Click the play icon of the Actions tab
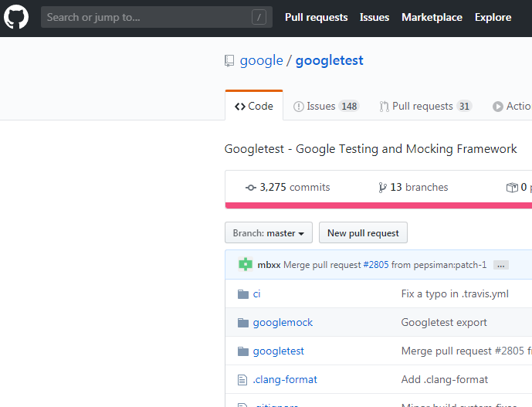This screenshot has height=407, width=532. click(x=498, y=107)
